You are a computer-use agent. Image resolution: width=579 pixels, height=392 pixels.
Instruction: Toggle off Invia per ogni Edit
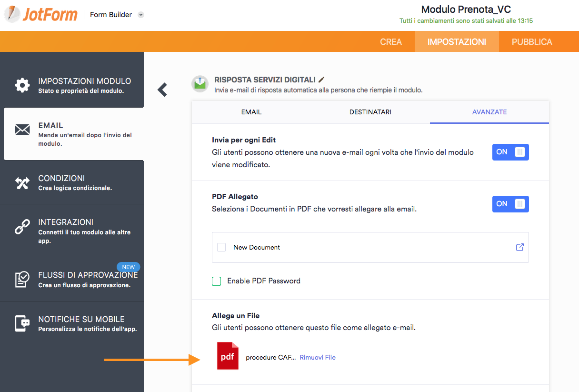coord(510,152)
